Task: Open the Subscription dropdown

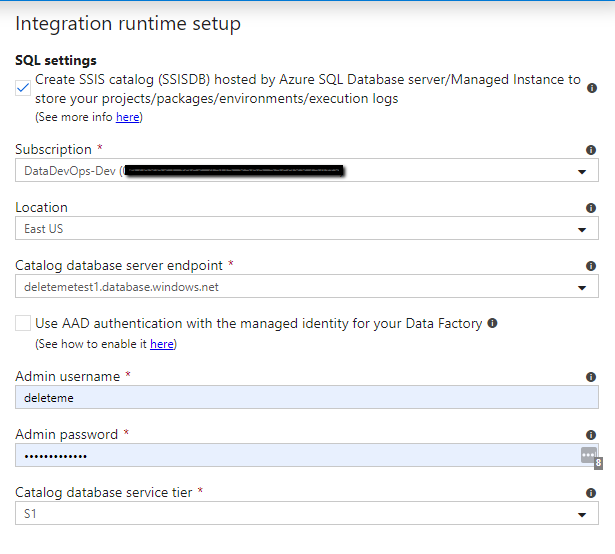Action: (x=581, y=172)
